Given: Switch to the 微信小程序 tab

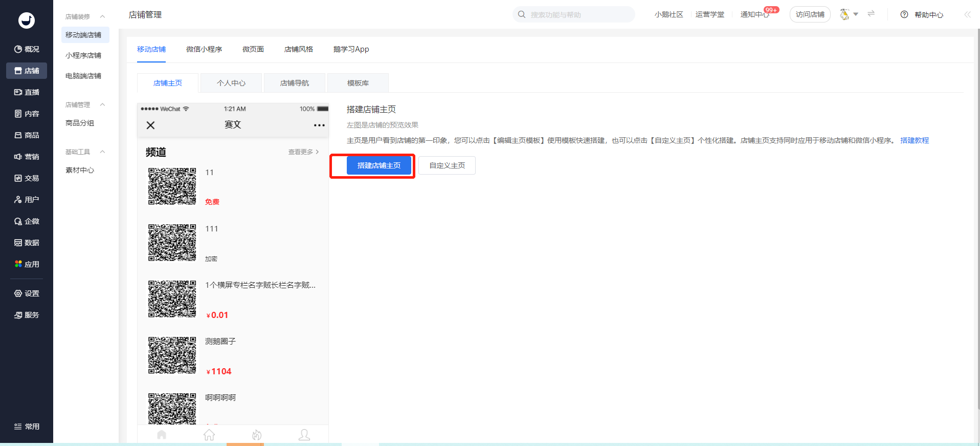Looking at the screenshot, I should (204, 49).
